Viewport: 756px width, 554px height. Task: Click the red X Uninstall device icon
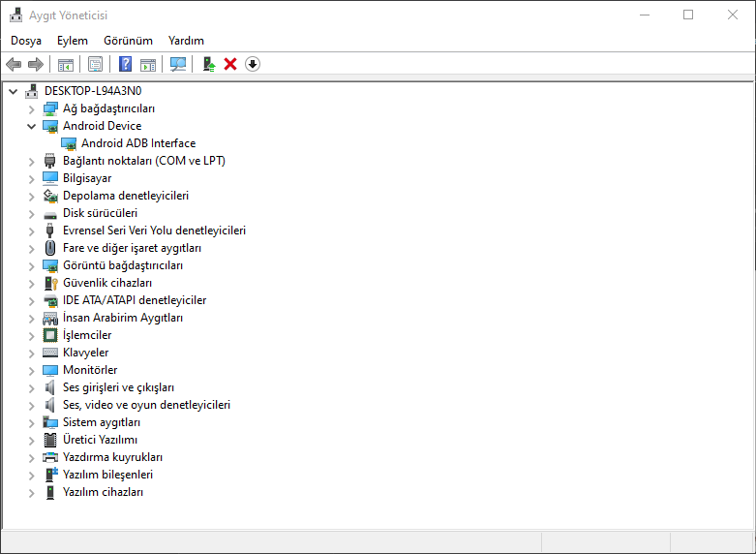tap(230, 64)
